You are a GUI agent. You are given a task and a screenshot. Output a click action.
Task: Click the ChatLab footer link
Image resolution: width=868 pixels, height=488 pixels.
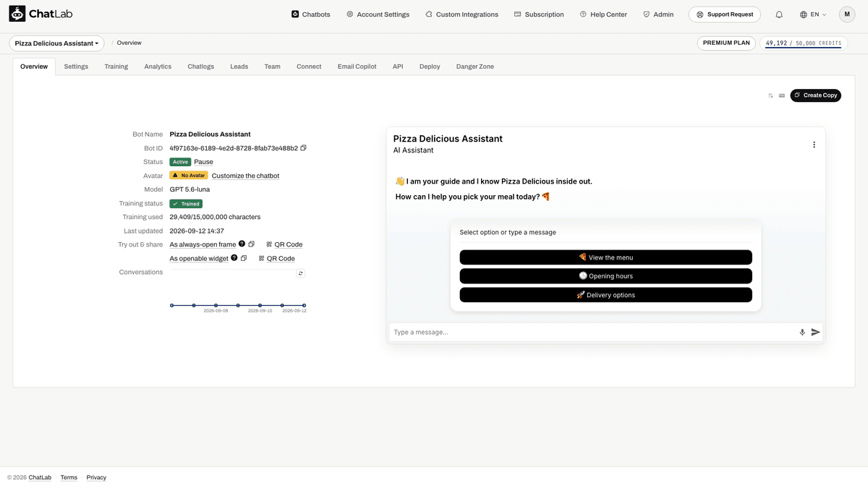click(40, 477)
